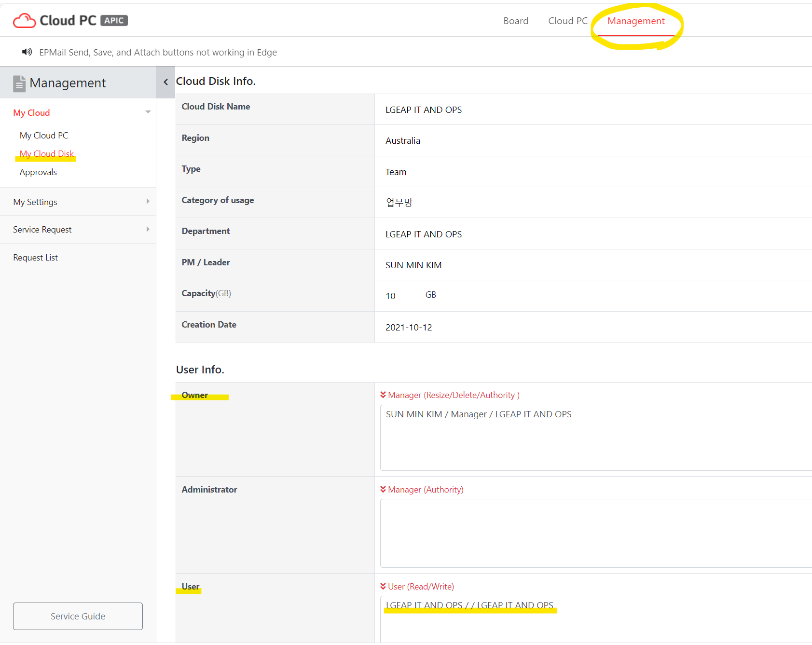Click Manager (Resize/Delete/Authority) label
The width and height of the screenshot is (812, 645).
pos(454,395)
